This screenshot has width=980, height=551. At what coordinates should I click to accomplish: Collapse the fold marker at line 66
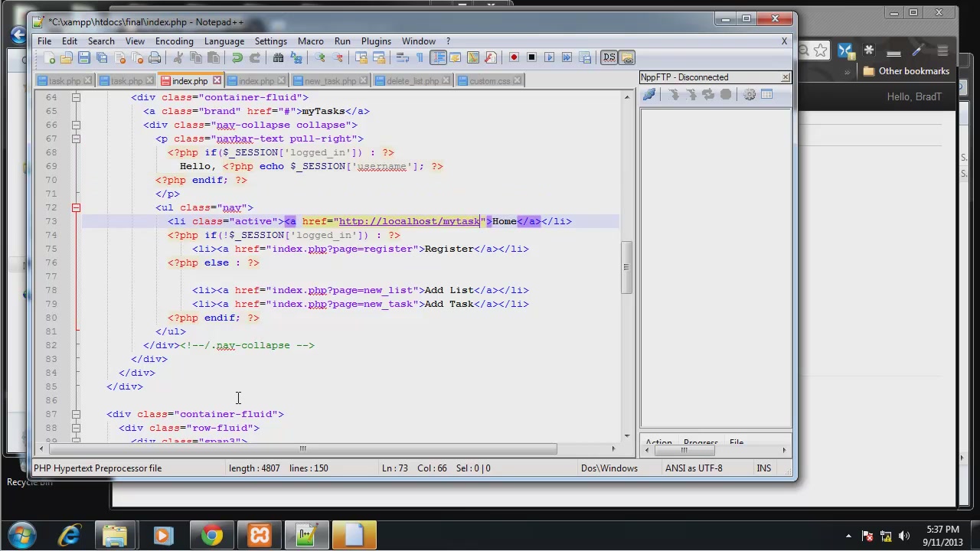pyautogui.click(x=76, y=125)
